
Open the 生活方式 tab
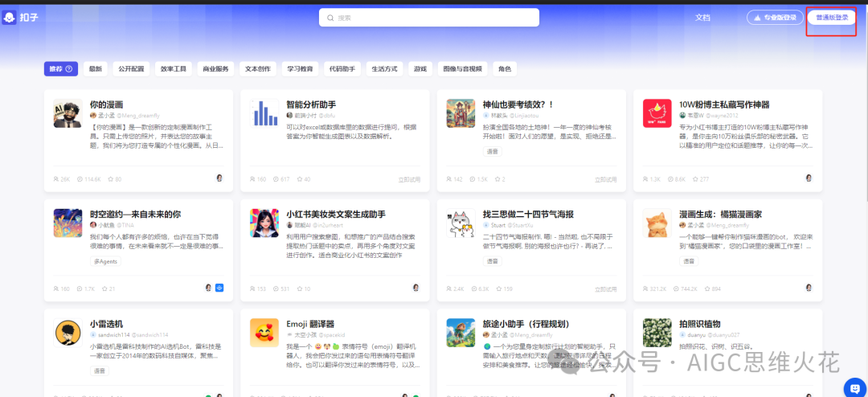[x=385, y=69]
